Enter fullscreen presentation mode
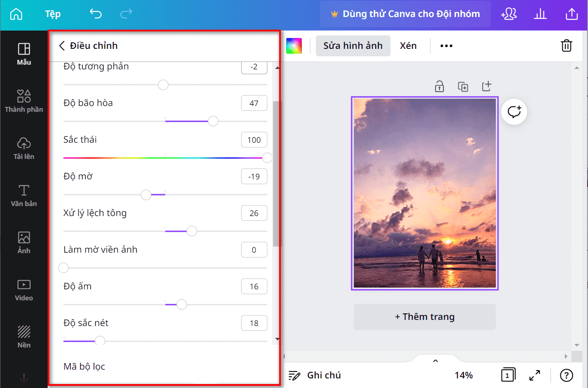This screenshot has width=588, height=388. 535,375
